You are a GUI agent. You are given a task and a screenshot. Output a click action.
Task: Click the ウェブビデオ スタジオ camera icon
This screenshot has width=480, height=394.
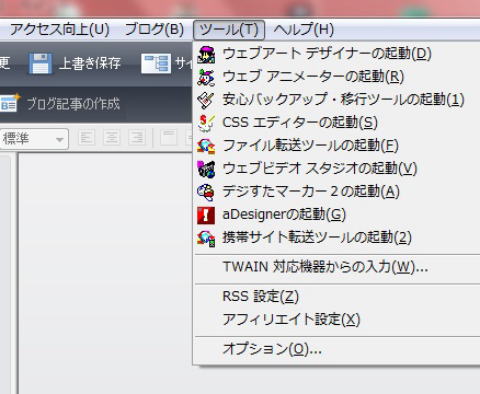coord(206,169)
